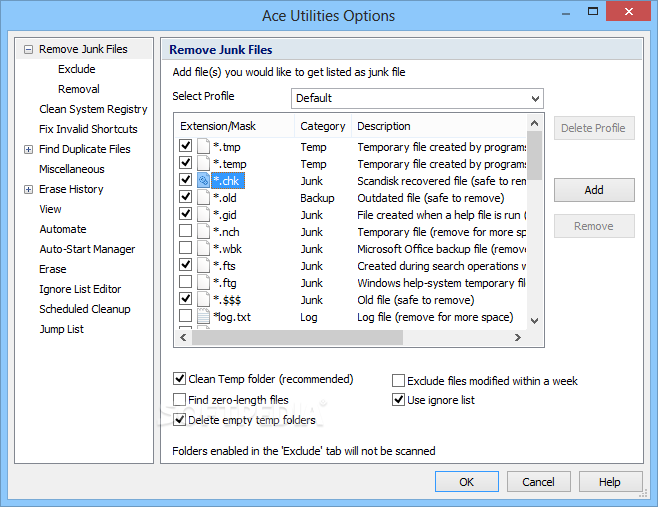Uncheck the *.chk extension checkbox
The width and height of the screenshot is (658, 507).
click(185, 180)
